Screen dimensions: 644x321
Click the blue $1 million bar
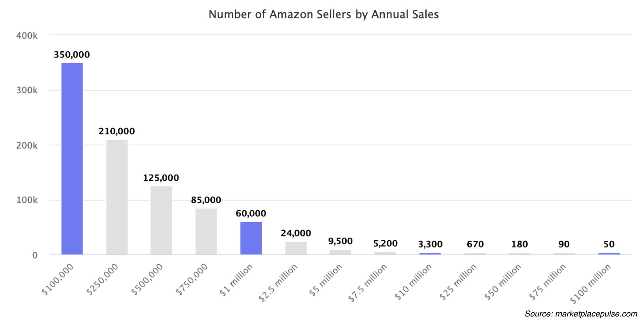click(x=251, y=238)
